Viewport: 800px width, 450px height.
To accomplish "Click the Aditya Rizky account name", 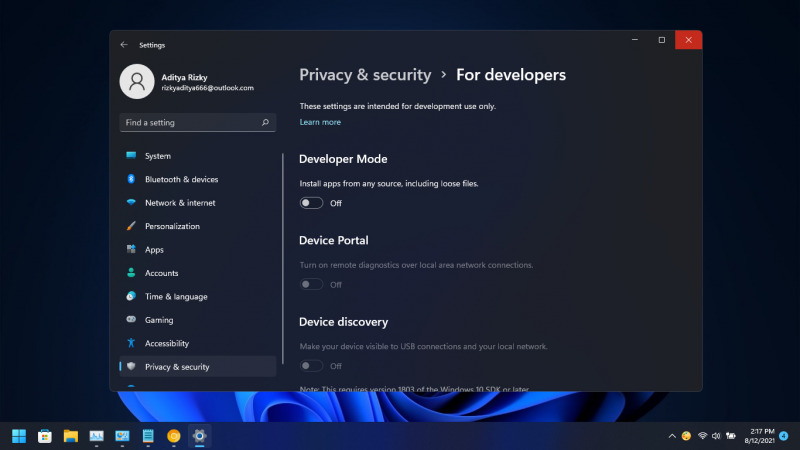I will click(184, 77).
